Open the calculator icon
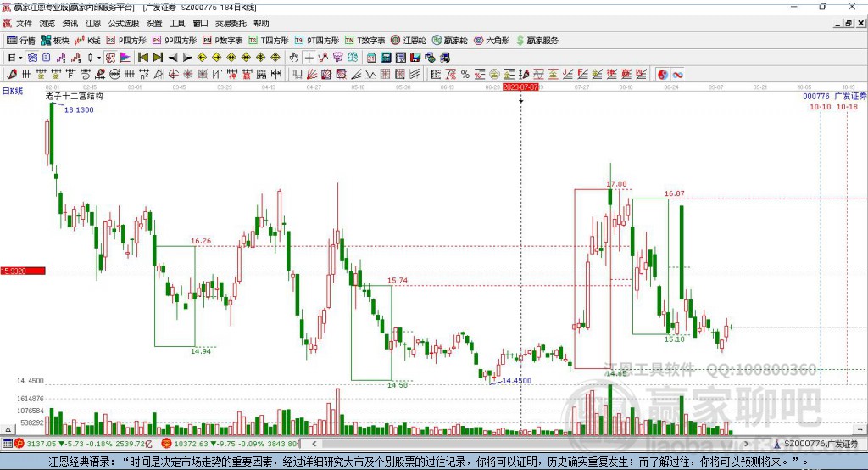This screenshot has width=868, height=470. pos(386,58)
